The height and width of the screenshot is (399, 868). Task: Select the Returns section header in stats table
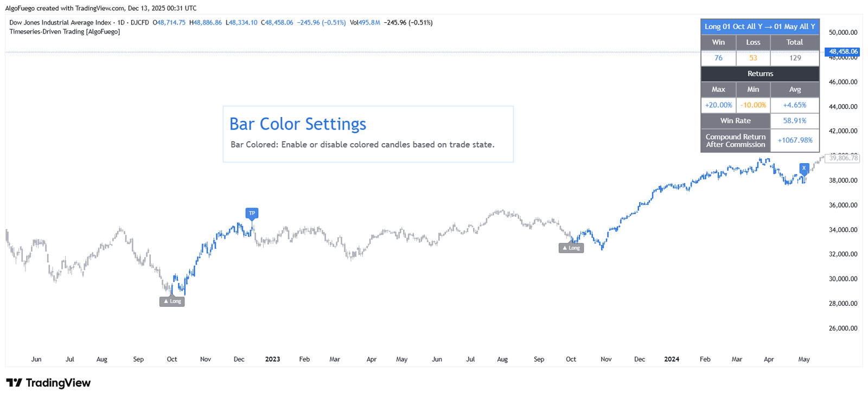[x=760, y=74]
